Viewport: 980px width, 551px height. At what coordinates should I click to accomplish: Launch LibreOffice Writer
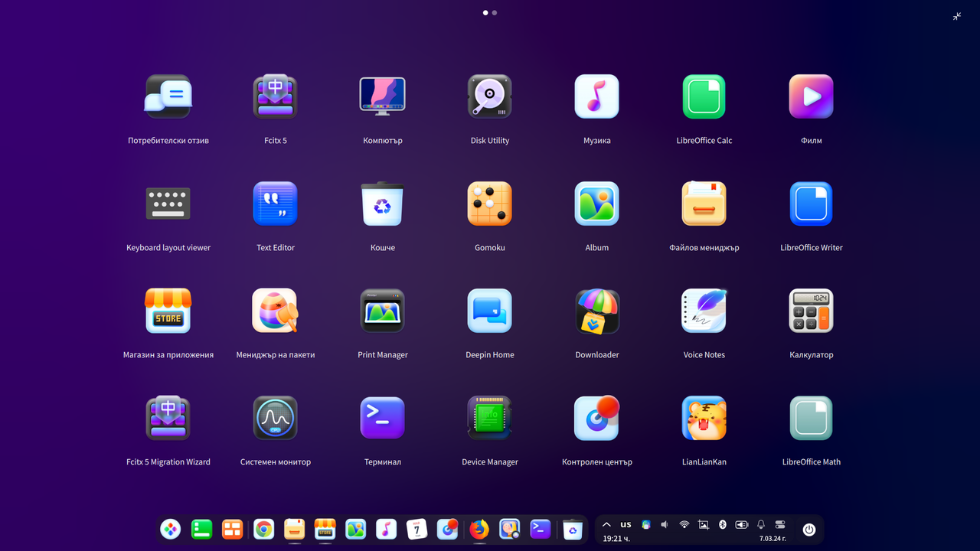point(812,204)
